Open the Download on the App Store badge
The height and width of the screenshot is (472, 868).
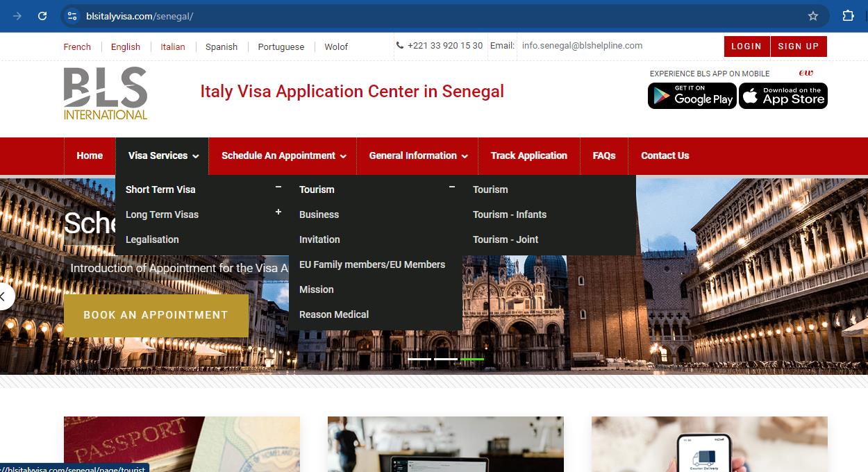[783, 96]
